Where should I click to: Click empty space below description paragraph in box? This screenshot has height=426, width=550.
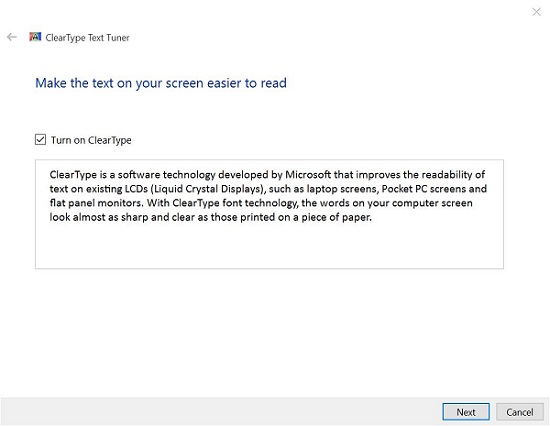[x=269, y=247]
